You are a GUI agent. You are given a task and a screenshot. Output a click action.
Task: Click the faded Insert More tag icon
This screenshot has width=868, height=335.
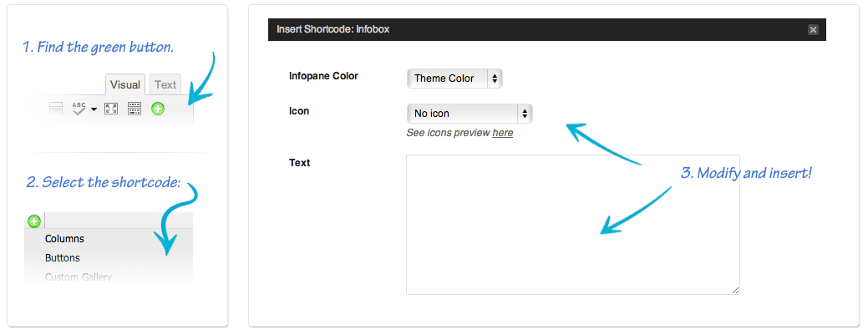pyautogui.click(x=56, y=109)
